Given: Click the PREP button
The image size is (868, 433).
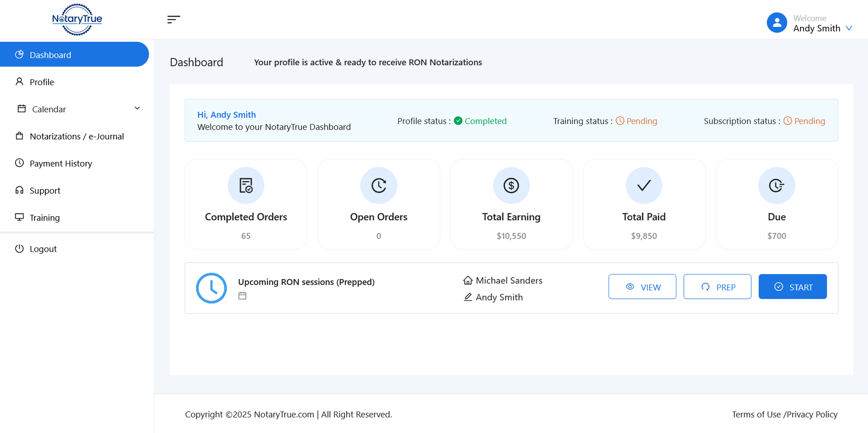Looking at the screenshot, I should (x=717, y=287).
